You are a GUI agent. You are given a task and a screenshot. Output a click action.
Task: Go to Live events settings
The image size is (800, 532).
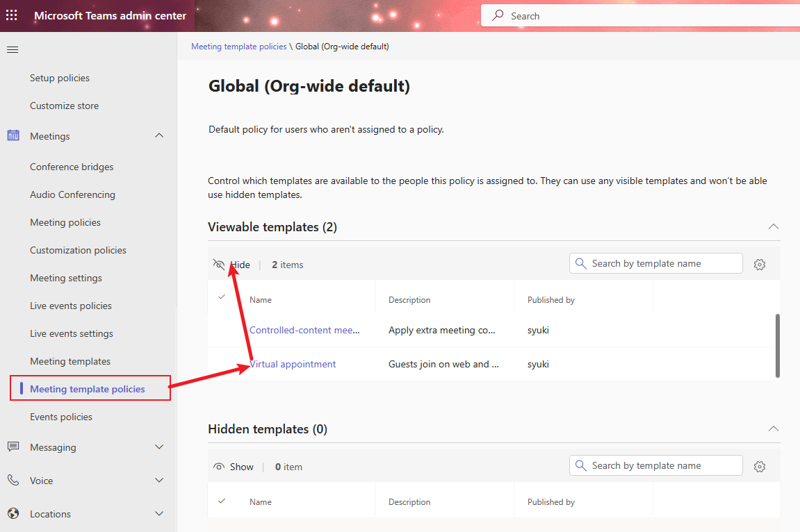click(72, 334)
